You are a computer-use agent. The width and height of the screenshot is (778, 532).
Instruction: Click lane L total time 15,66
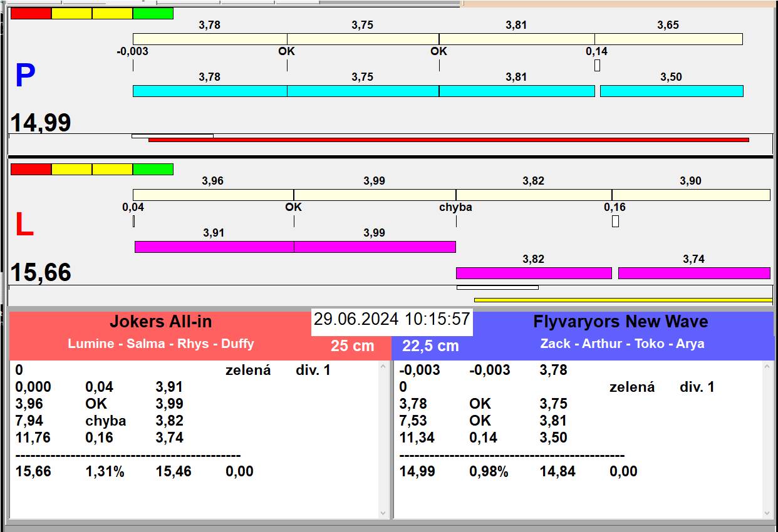pos(41,273)
